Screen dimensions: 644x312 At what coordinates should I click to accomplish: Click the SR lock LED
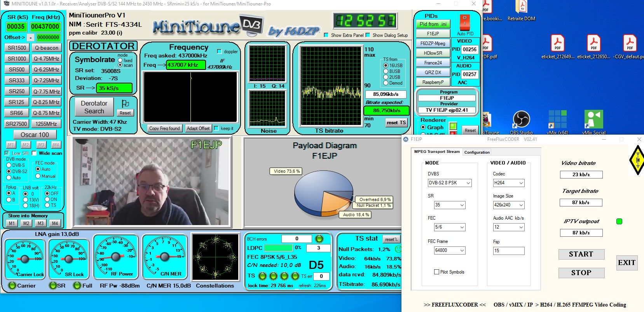point(53,286)
